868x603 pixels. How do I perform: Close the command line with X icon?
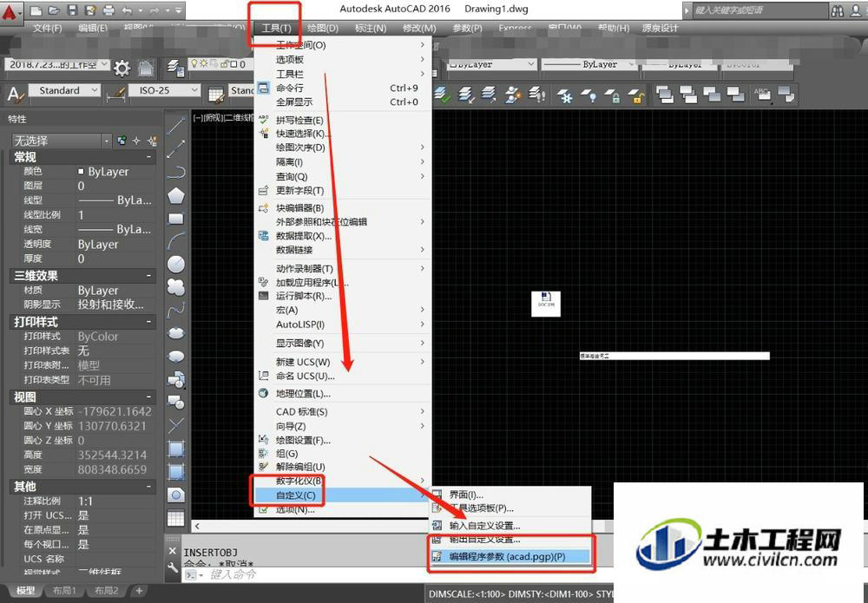click(173, 551)
